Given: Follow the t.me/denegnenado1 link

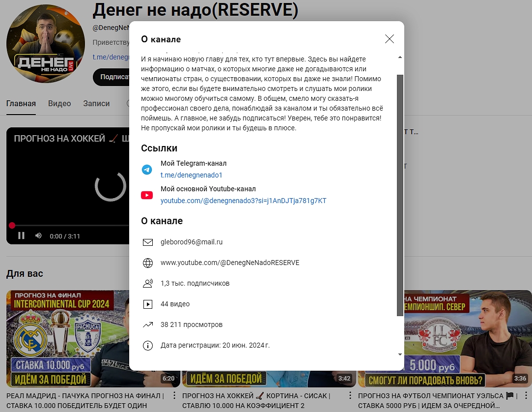Looking at the screenshot, I should click(191, 175).
